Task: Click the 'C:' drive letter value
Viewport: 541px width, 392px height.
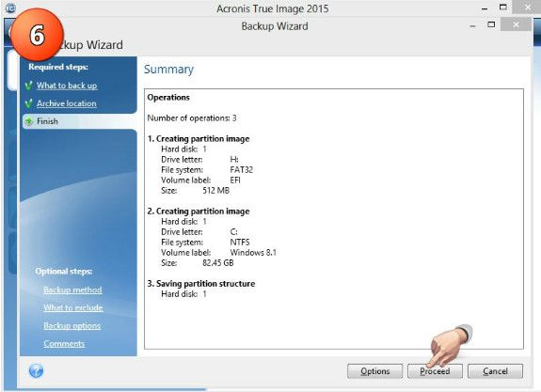Action: (233, 231)
